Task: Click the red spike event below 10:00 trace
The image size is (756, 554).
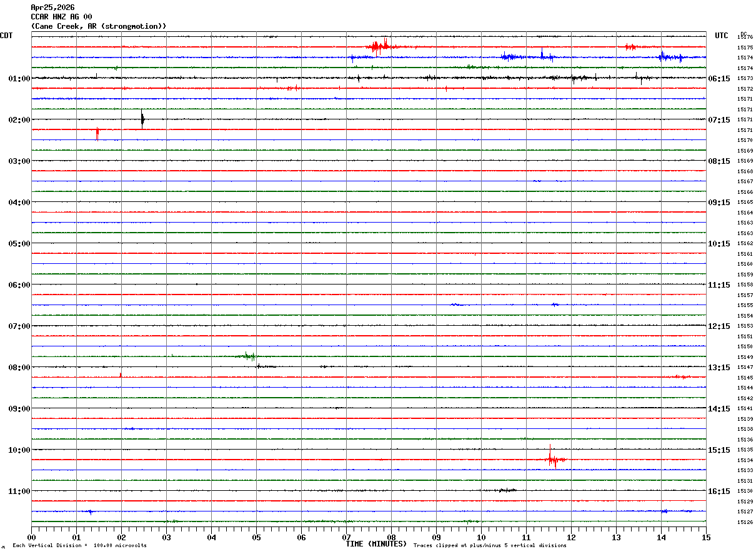Action: (552, 460)
